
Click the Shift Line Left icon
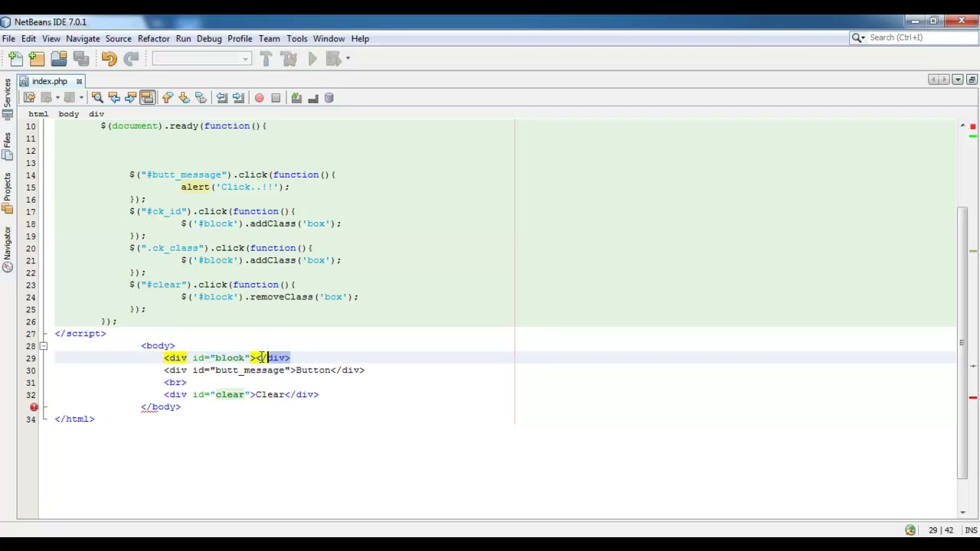222,98
